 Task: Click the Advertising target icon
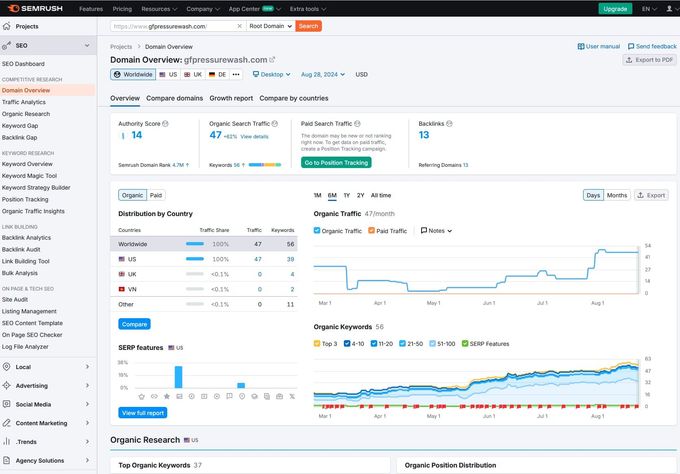[7, 385]
